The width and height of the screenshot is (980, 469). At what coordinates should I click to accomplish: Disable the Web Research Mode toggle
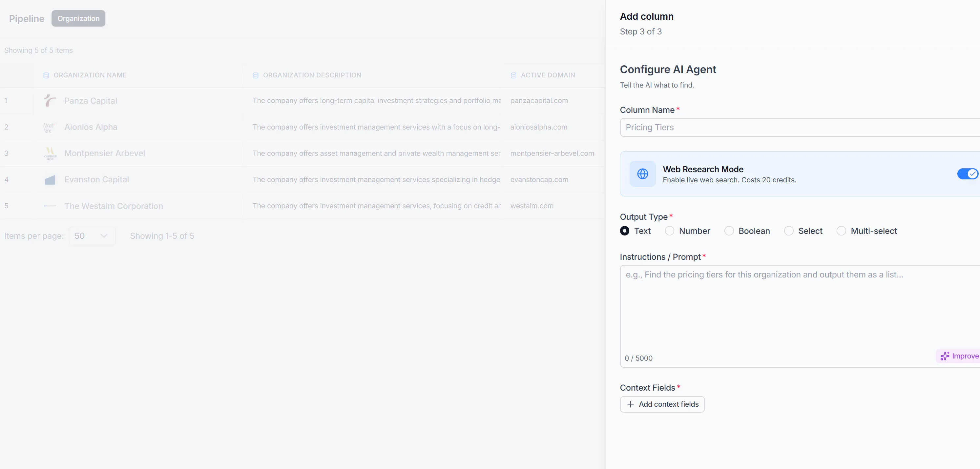tap(968, 174)
